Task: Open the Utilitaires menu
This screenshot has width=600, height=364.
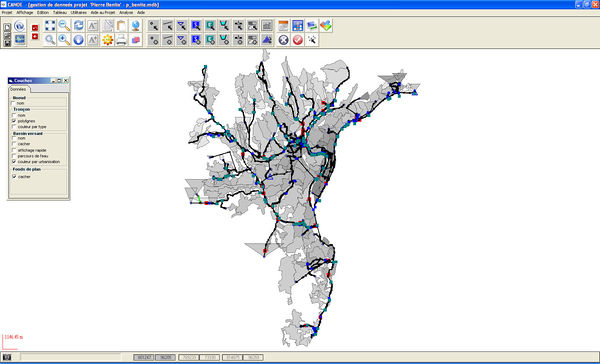Action: [79, 13]
